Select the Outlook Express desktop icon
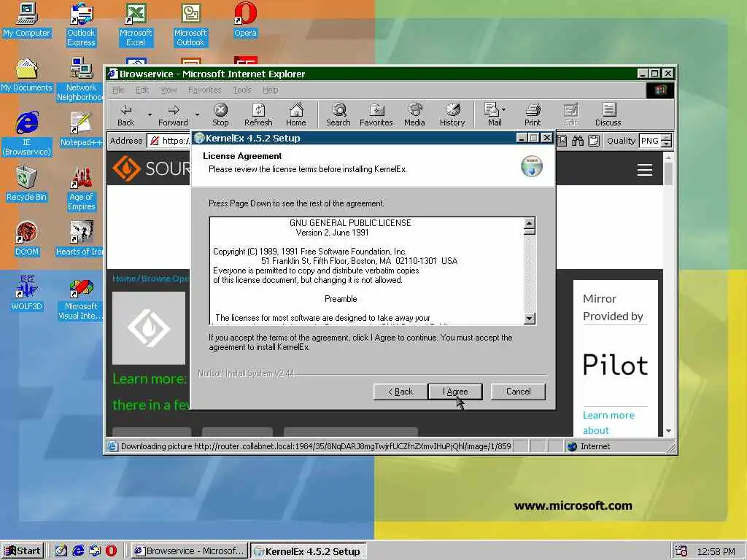This screenshot has height=560, width=747. click(x=81, y=25)
